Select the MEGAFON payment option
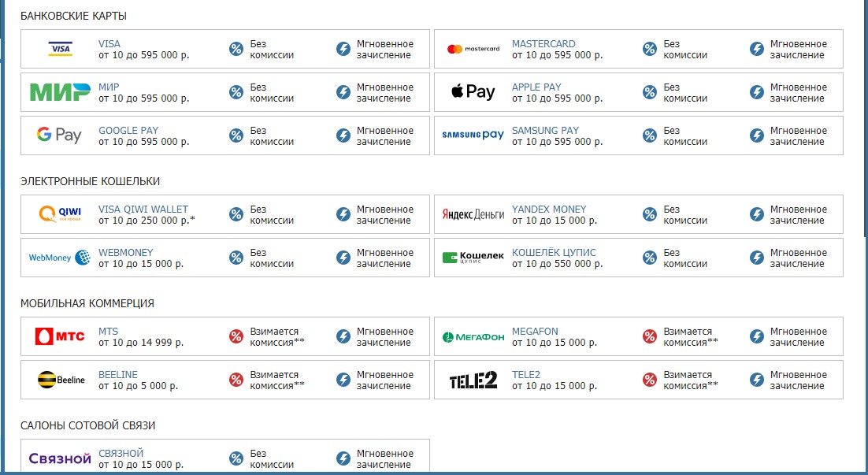Screen dimensions: 868x475 click(x=534, y=332)
